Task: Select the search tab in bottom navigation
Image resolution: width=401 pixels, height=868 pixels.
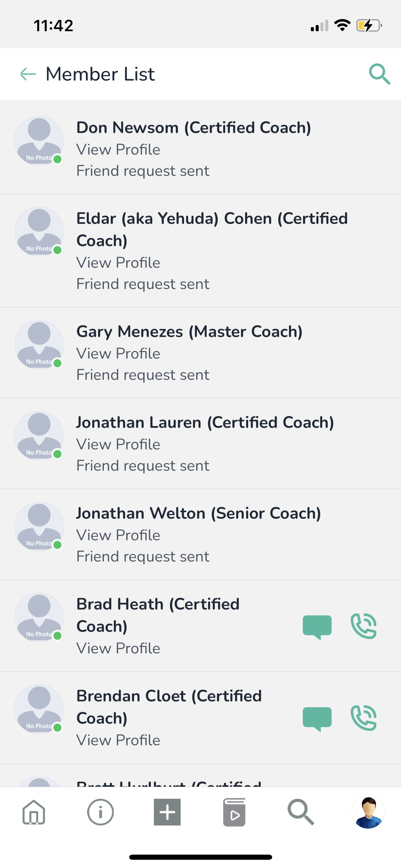Action: (301, 812)
